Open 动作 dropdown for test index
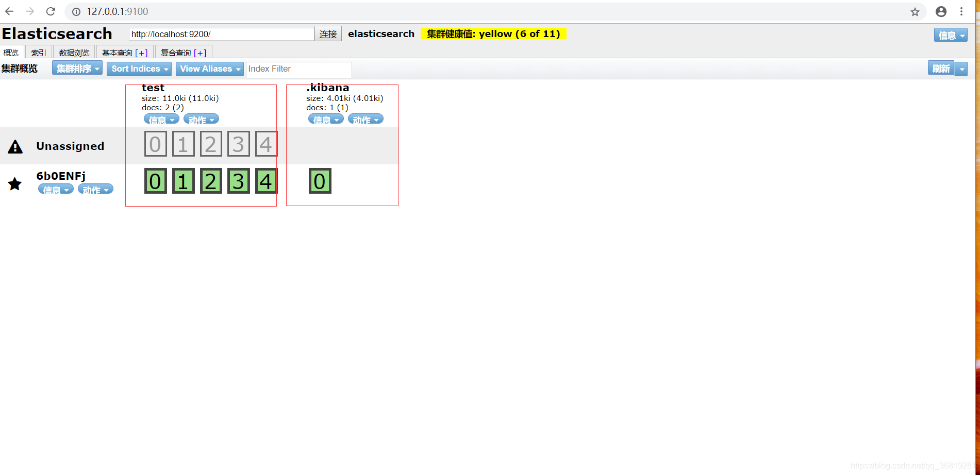This screenshot has height=475, width=980. pos(201,120)
